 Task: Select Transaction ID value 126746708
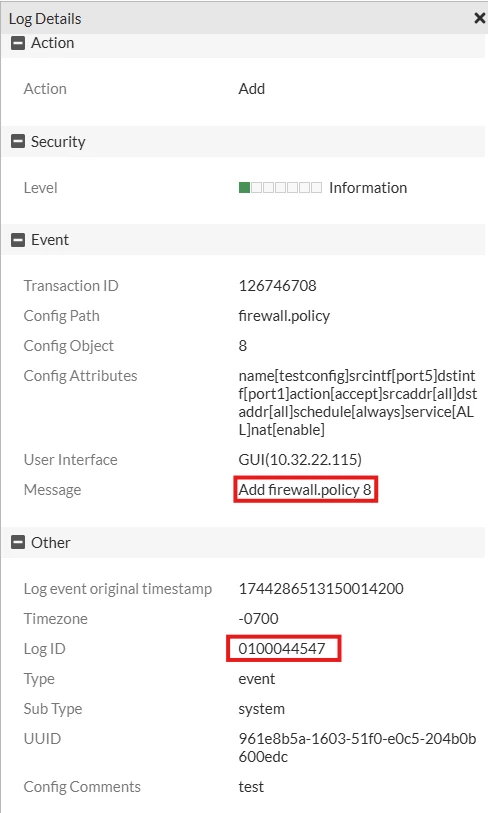point(277,286)
